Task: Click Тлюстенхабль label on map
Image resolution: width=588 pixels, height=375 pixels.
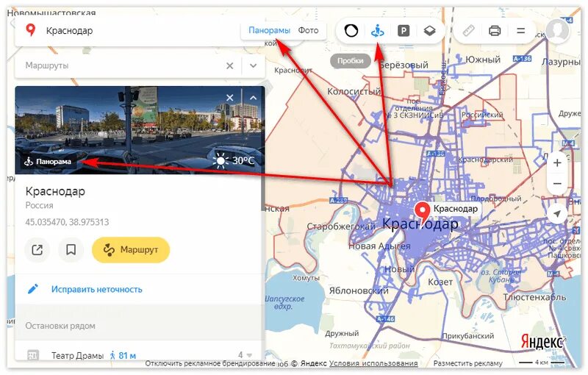Action: point(534,297)
